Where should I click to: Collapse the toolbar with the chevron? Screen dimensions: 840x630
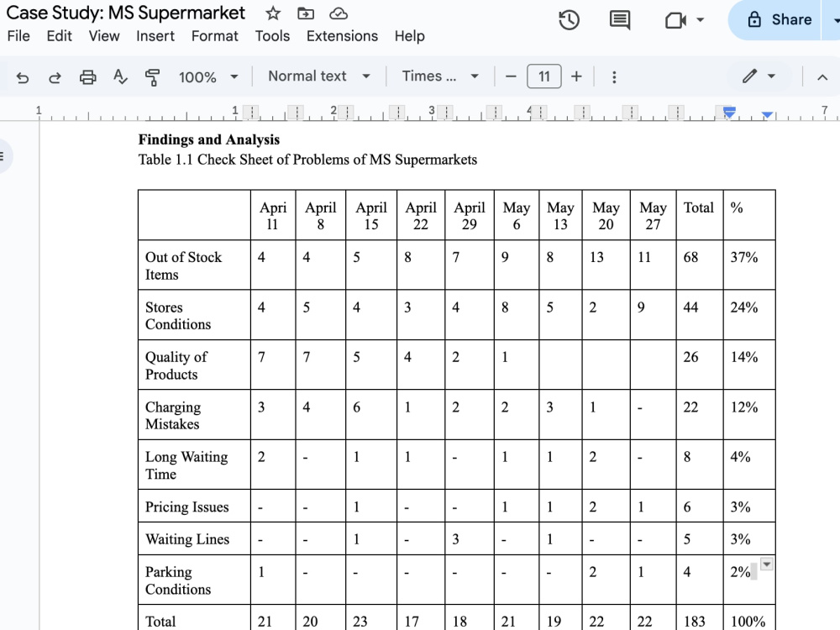coord(822,77)
